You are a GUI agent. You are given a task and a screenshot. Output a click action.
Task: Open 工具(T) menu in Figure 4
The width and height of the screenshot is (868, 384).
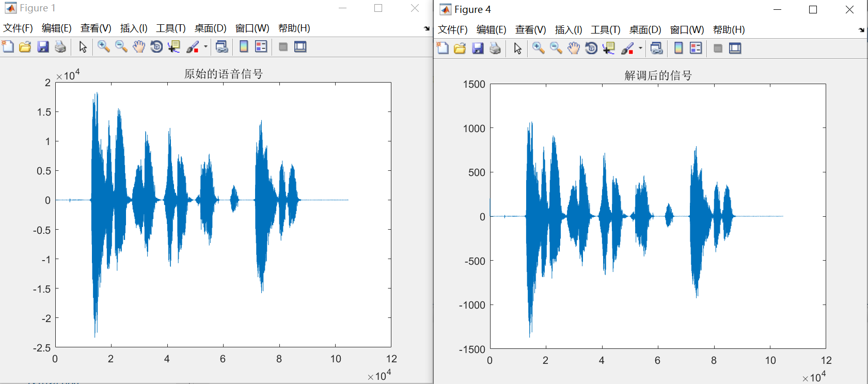click(x=606, y=30)
